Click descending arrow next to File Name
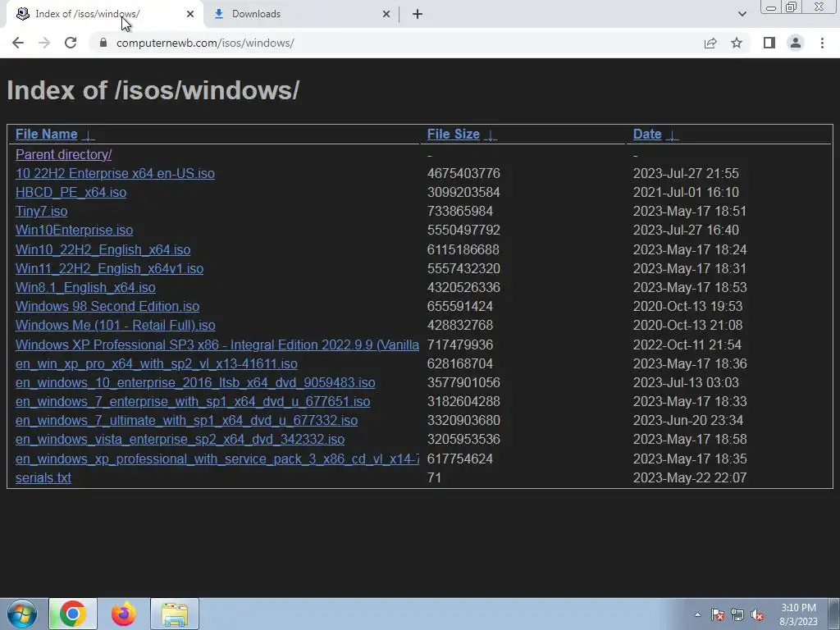 [89, 135]
